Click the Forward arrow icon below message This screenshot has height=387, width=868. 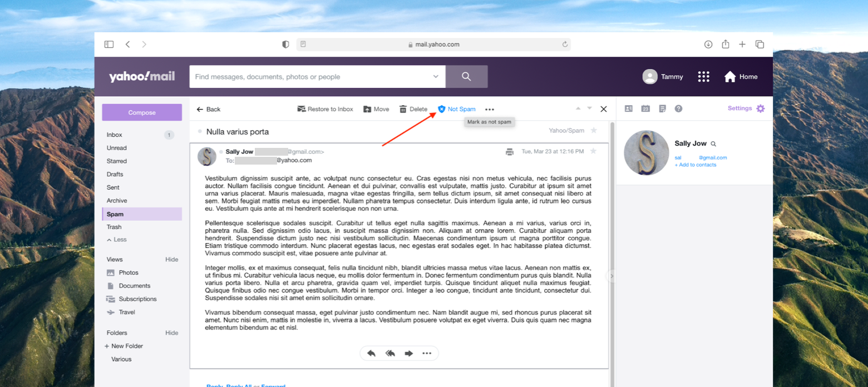[x=409, y=353]
